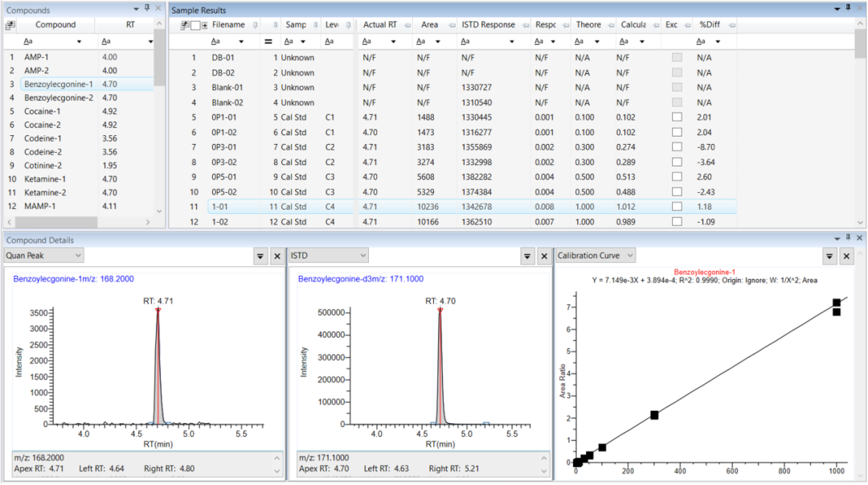Image resolution: width=868 pixels, height=485 pixels.
Task: Toggle Exclude checkbox for sample 1-01
Action: 677,207
